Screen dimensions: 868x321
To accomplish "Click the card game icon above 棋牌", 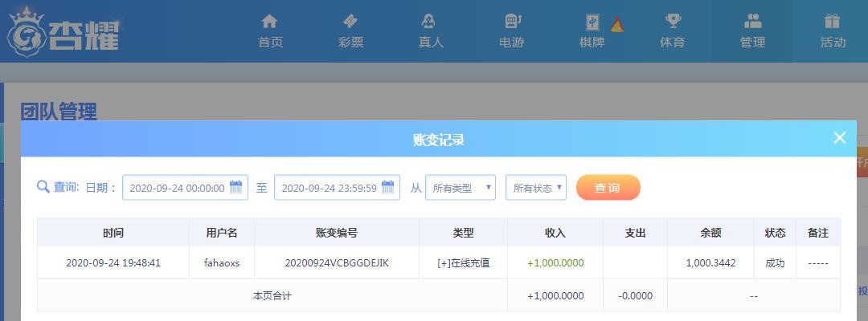I will [x=593, y=22].
